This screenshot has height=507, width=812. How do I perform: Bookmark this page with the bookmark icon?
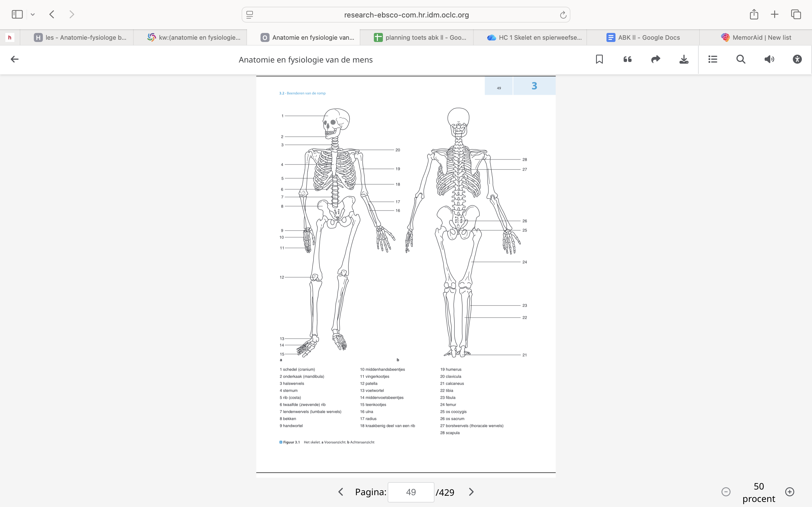pyautogui.click(x=599, y=59)
